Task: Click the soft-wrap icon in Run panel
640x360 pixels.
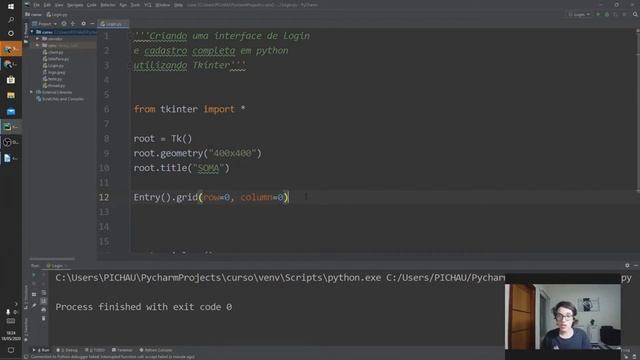Action: [x=44, y=293]
